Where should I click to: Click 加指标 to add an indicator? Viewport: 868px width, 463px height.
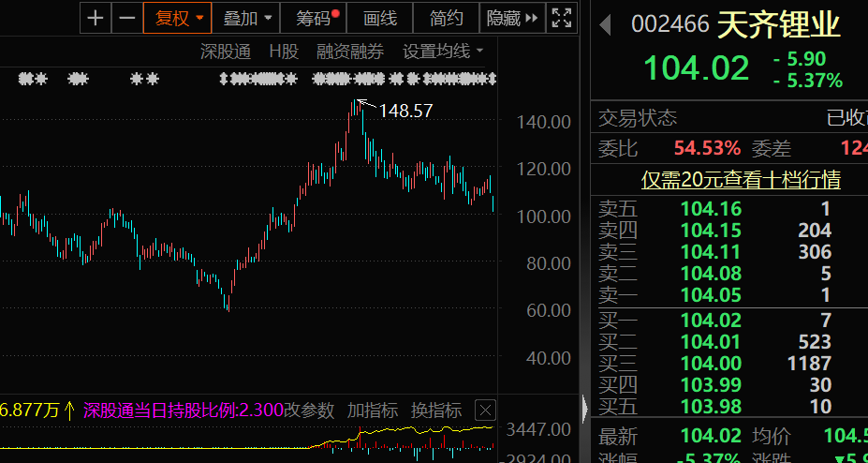[373, 410]
